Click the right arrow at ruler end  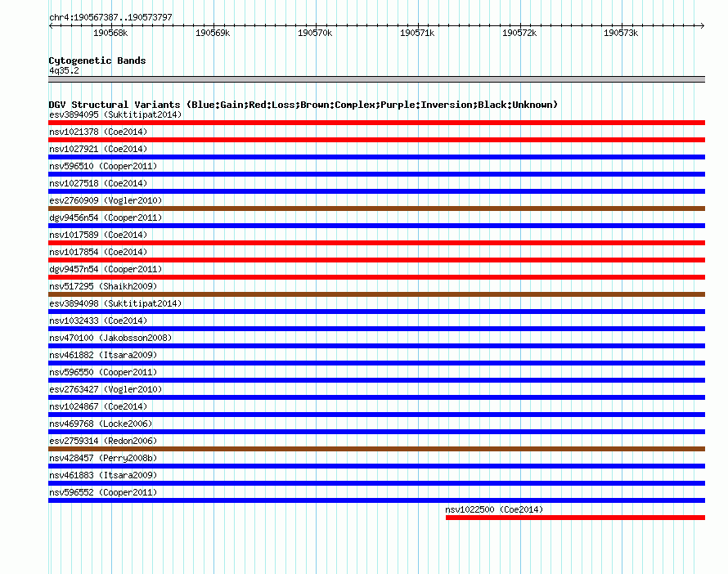[x=703, y=25]
